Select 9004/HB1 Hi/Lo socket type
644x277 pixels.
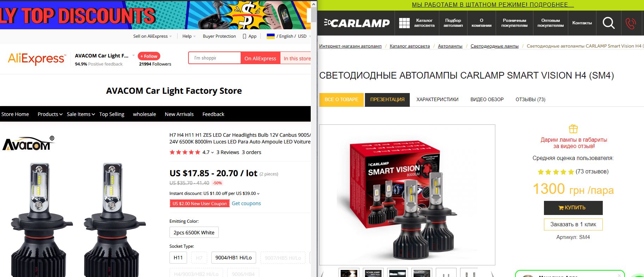(234, 258)
